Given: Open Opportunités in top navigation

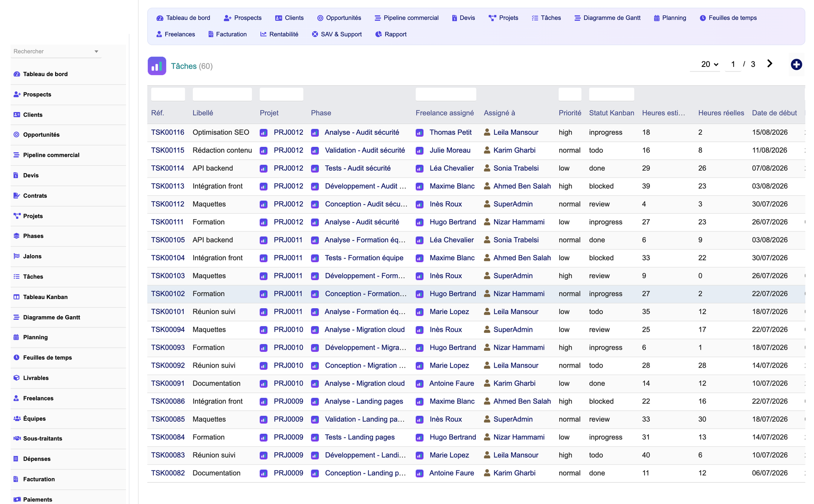Looking at the screenshot, I should click(x=339, y=18).
